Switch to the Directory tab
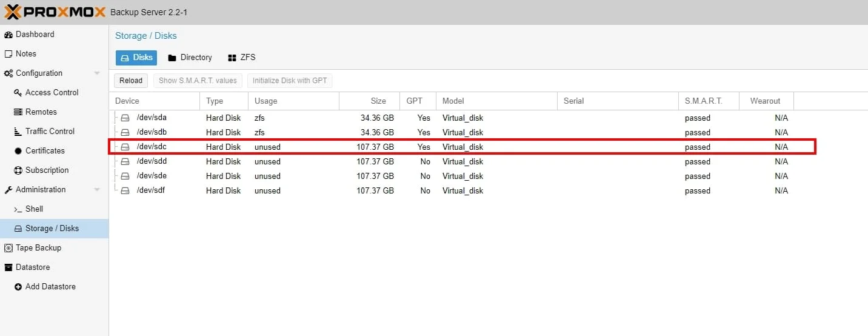This screenshot has width=868, height=336. 190,58
